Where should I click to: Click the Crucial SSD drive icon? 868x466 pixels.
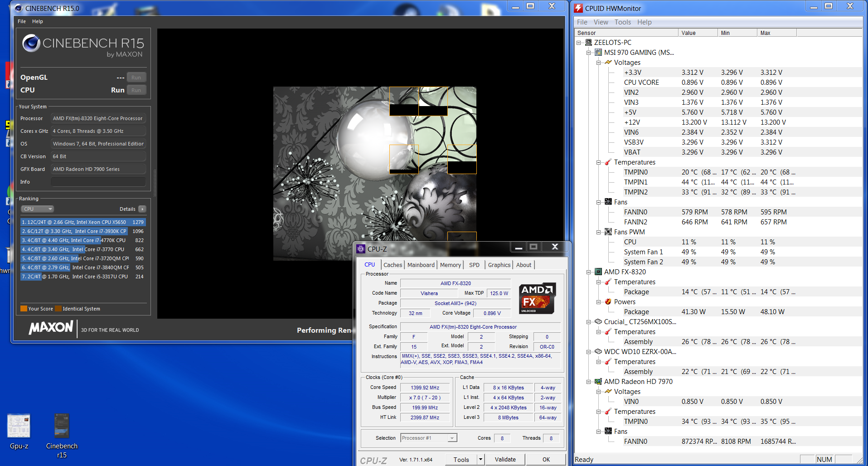598,322
